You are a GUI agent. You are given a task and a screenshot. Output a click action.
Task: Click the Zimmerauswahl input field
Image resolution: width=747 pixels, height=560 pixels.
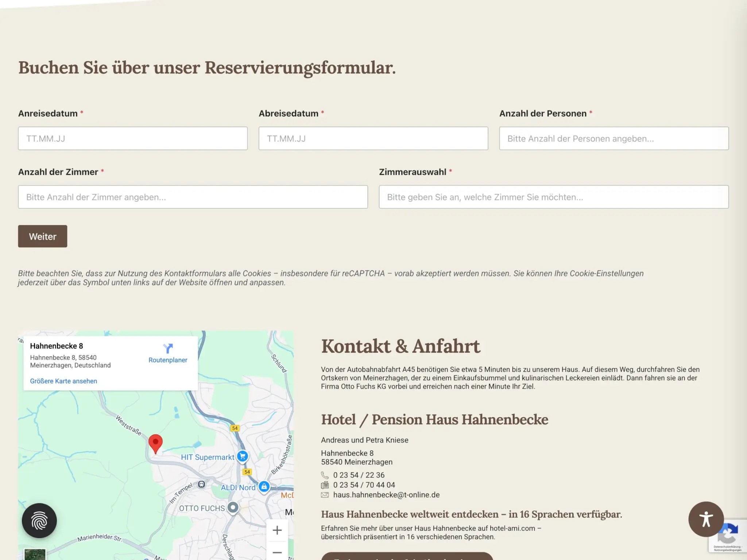point(554,197)
